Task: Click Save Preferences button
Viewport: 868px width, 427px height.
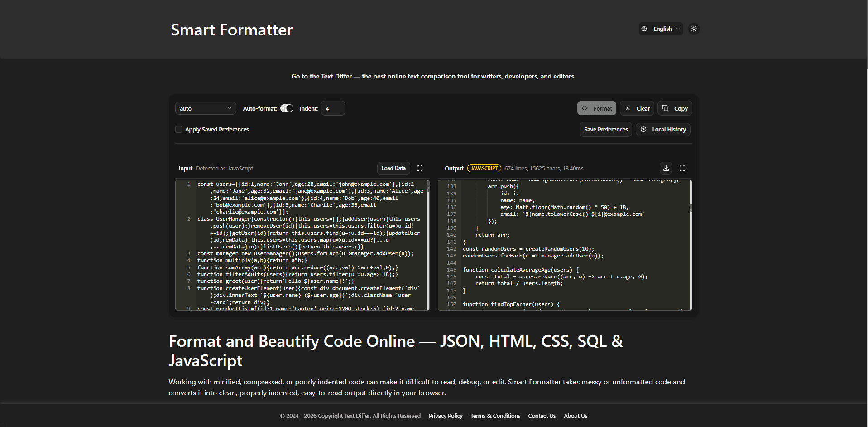Action: pos(606,130)
